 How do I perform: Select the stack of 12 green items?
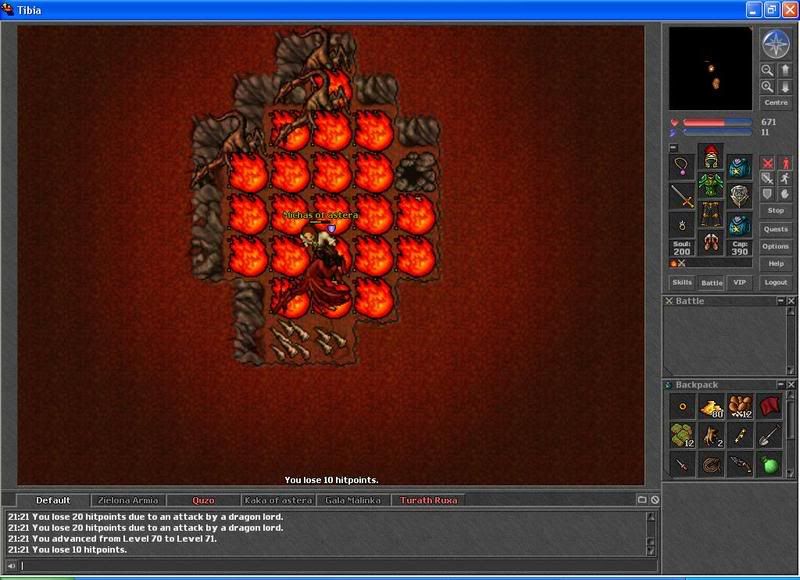[683, 436]
